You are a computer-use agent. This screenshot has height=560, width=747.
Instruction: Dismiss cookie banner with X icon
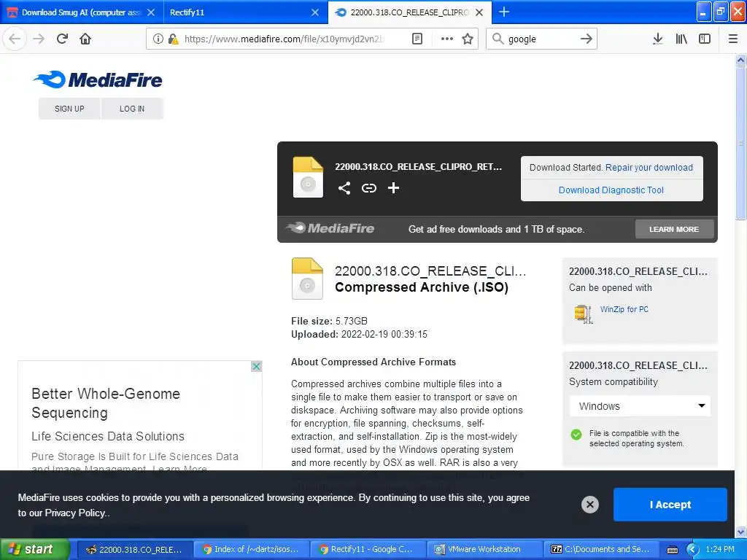[x=589, y=505]
